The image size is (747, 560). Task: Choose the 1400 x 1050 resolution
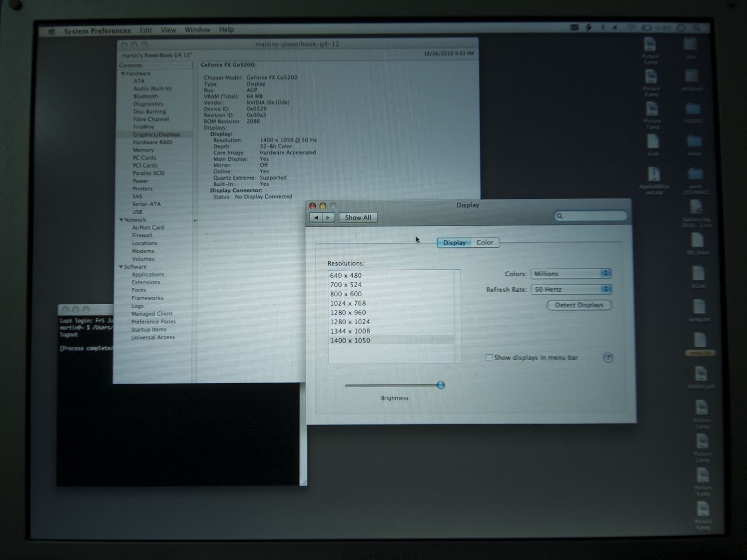tap(391, 341)
